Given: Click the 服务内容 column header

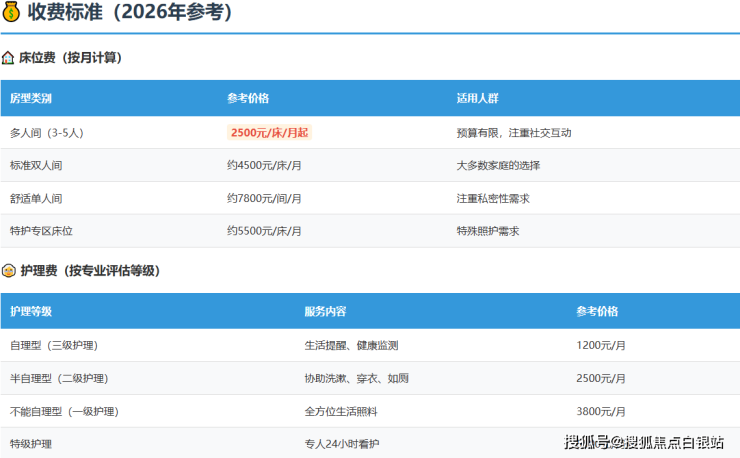Looking at the screenshot, I should (325, 312).
